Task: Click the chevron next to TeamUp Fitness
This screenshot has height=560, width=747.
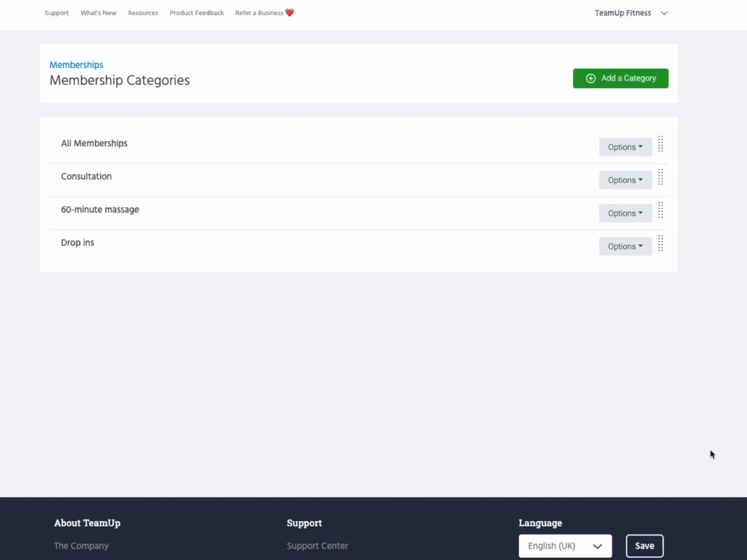Action: pyautogui.click(x=664, y=13)
